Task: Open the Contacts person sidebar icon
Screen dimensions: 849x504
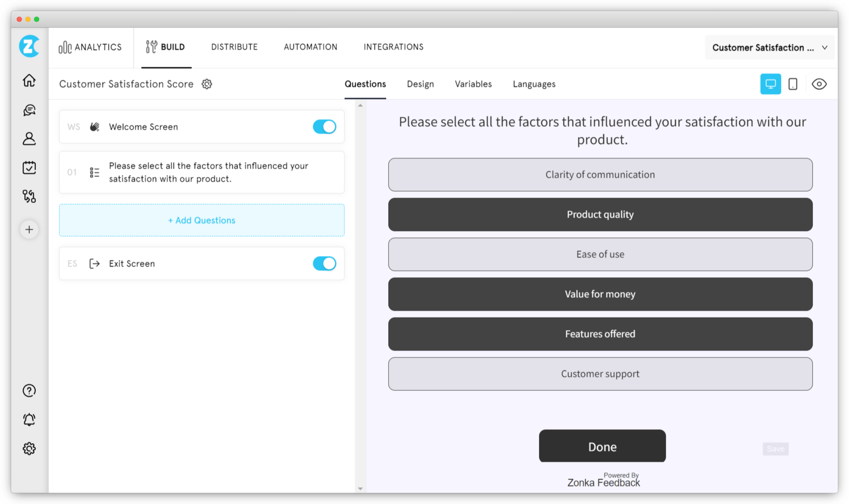Action: click(29, 139)
